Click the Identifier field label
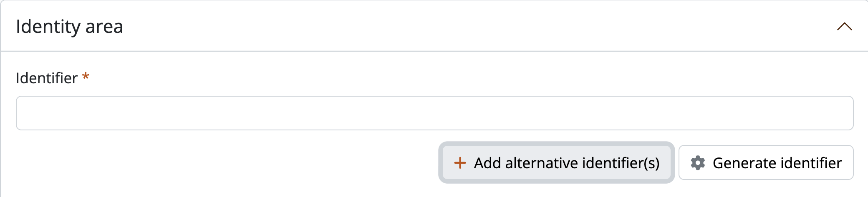Viewport: 868px width, 197px height. point(47,78)
